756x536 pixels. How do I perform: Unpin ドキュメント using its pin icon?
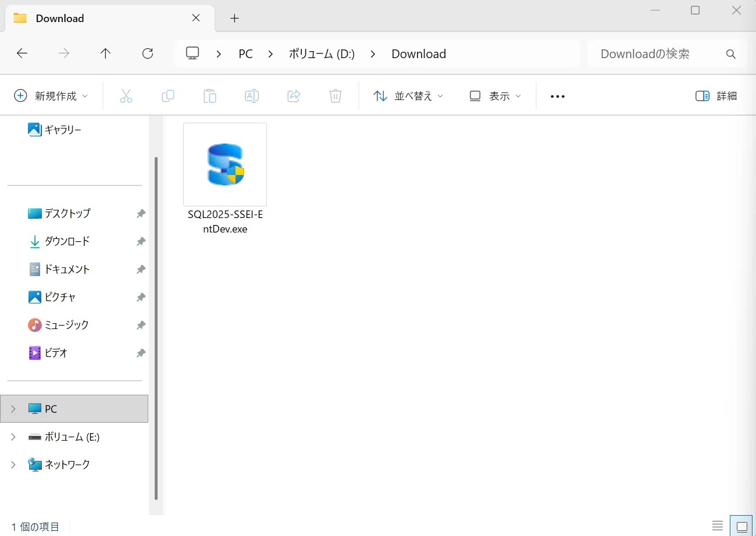(141, 270)
